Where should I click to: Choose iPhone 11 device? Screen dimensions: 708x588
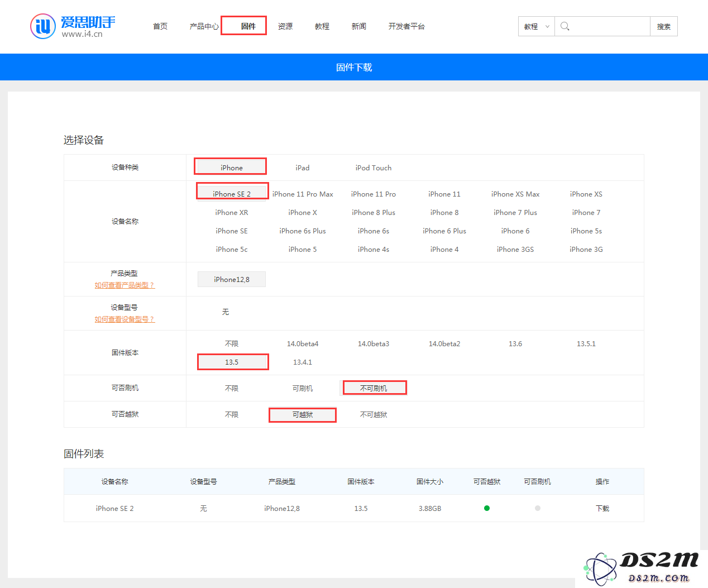444,194
